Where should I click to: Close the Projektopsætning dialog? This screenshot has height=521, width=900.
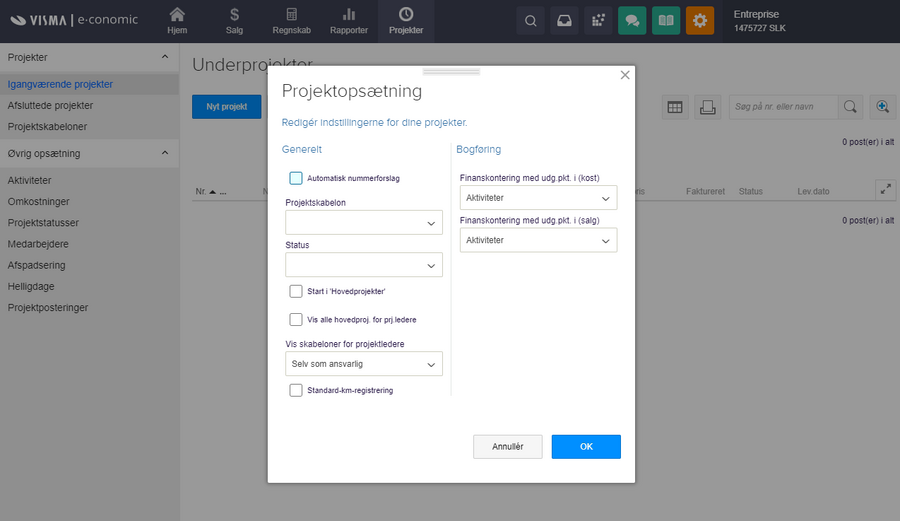coord(625,75)
